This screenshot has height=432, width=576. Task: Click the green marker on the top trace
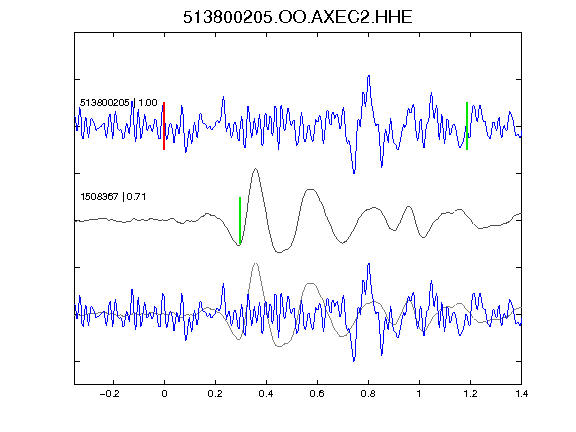pyautogui.click(x=467, y=126)
